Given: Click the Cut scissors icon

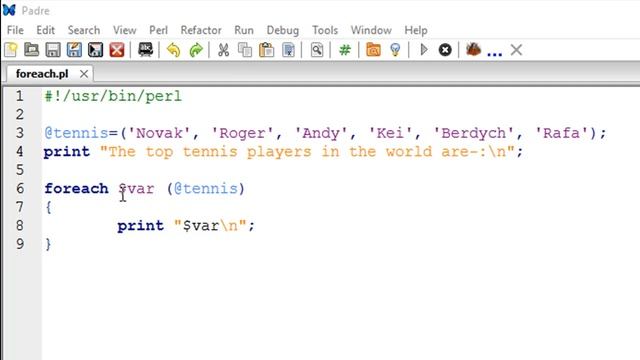Looking at the screenshot, I should point(223,50).
